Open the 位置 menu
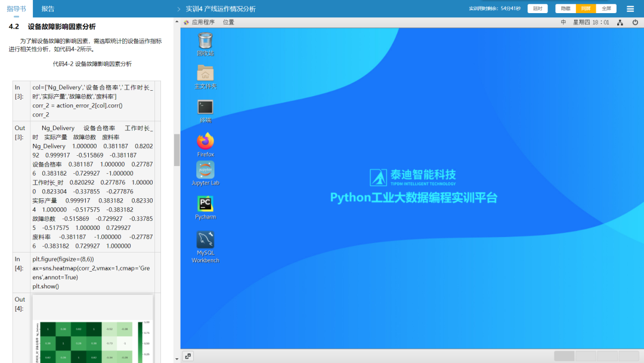 pos(228,22)
